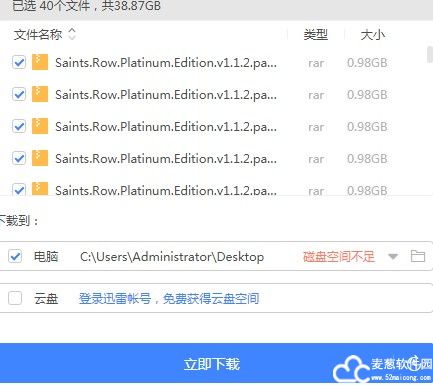Click the 类型 column header

coord(315,35)
